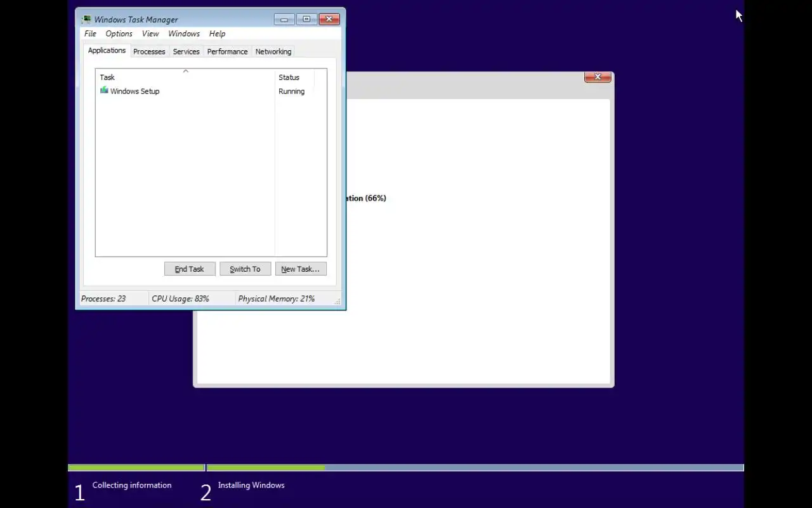Close the Windows Task Manager window
This screenshot has height=508, width=812.
click(329, 19)
